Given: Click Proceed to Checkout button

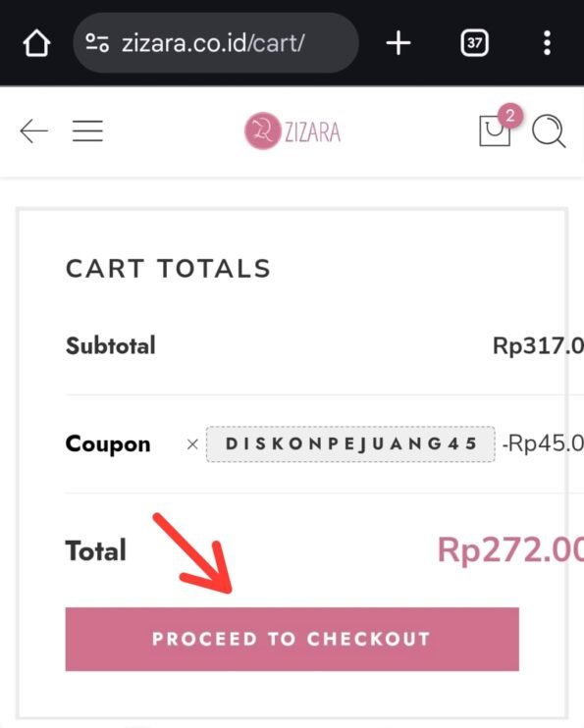Looking at the screenshot, I should tap(292, 639).
